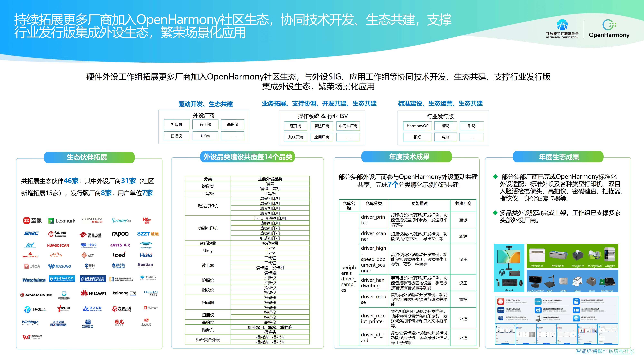Click the 手写板 category cell
The height and width of the screenshot is (362, 644).
pos(208,194)
